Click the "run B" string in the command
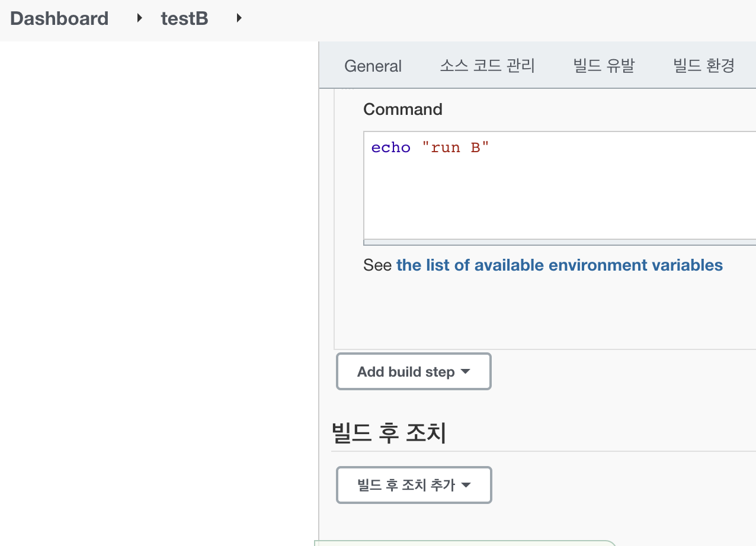The height and width of the screenshot is (546, 756). [456, 147]
